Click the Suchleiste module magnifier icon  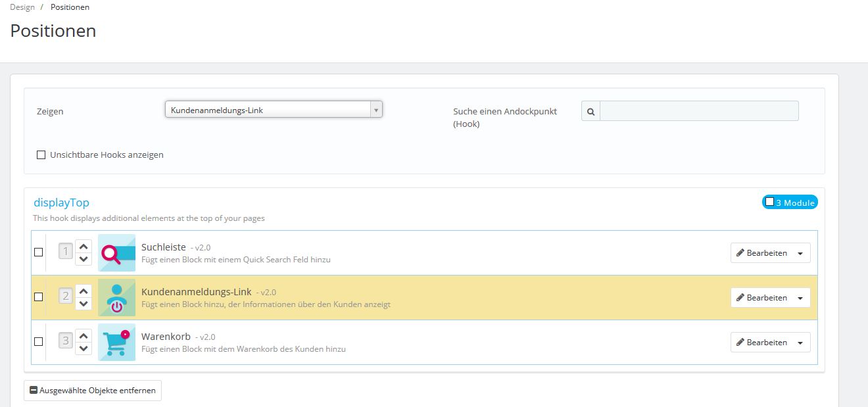(x=116, y=253)
